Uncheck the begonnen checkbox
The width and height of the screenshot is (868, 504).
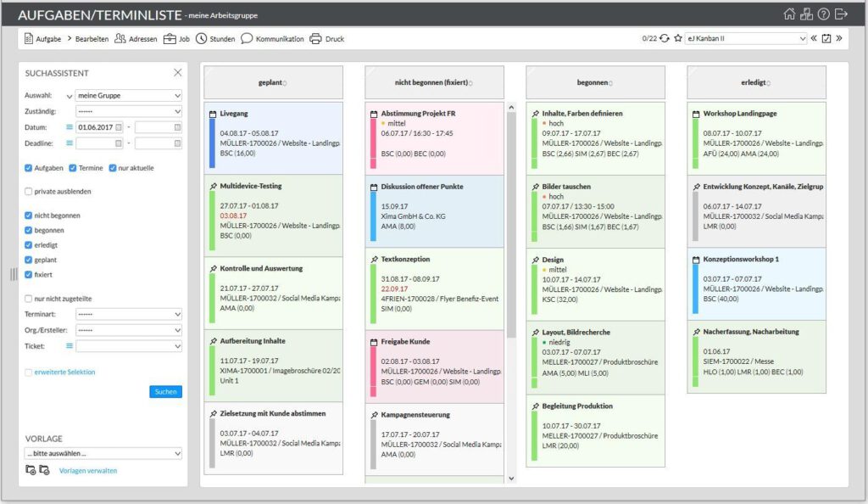click(x=28, y=231)
